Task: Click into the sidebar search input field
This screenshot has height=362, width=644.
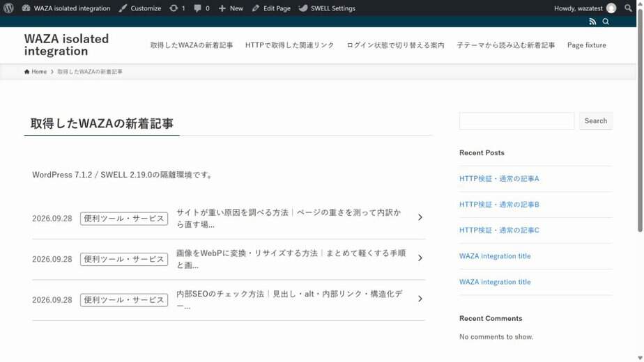Action: 516,121
